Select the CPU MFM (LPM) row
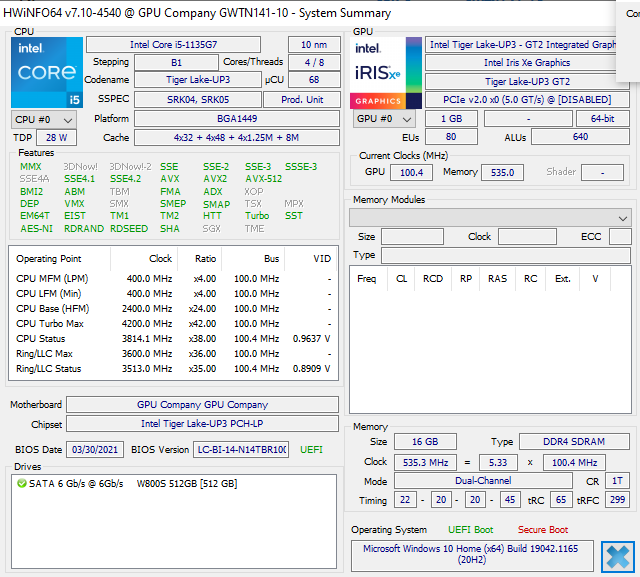 173,279
